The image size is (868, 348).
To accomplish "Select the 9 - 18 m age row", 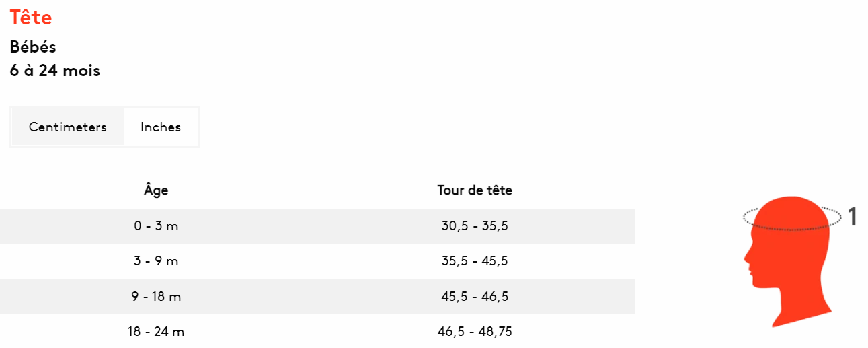I will tap(317, 297).
